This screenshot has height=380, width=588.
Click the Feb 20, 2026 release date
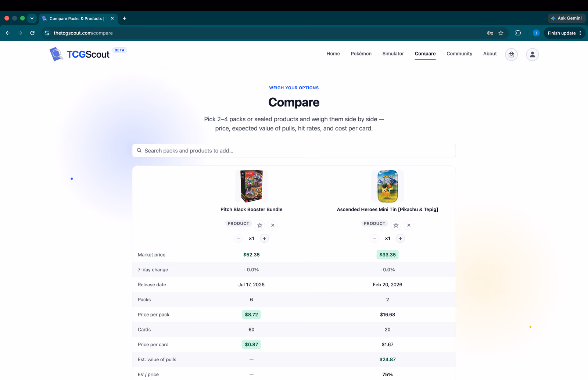[x=387, y=285]
